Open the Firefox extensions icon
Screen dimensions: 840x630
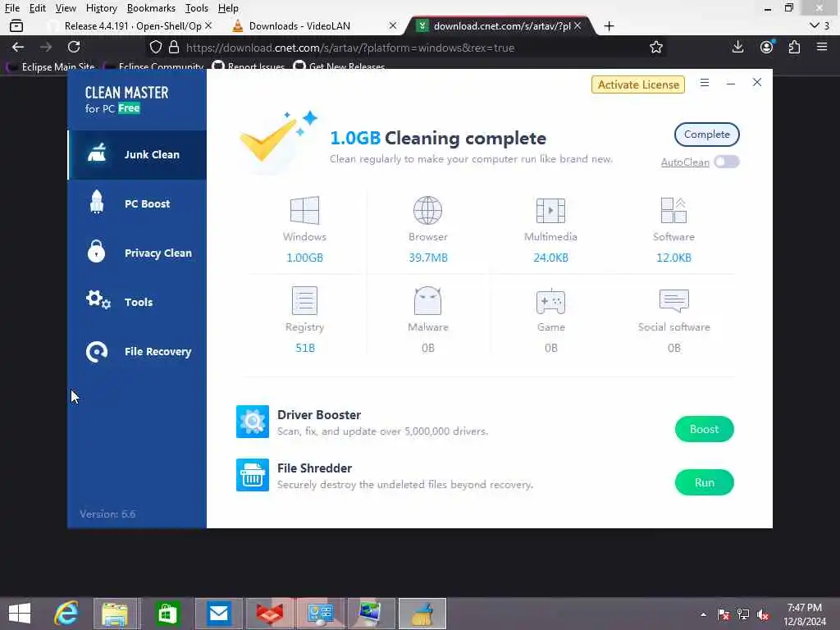click(x=794, y=47)
